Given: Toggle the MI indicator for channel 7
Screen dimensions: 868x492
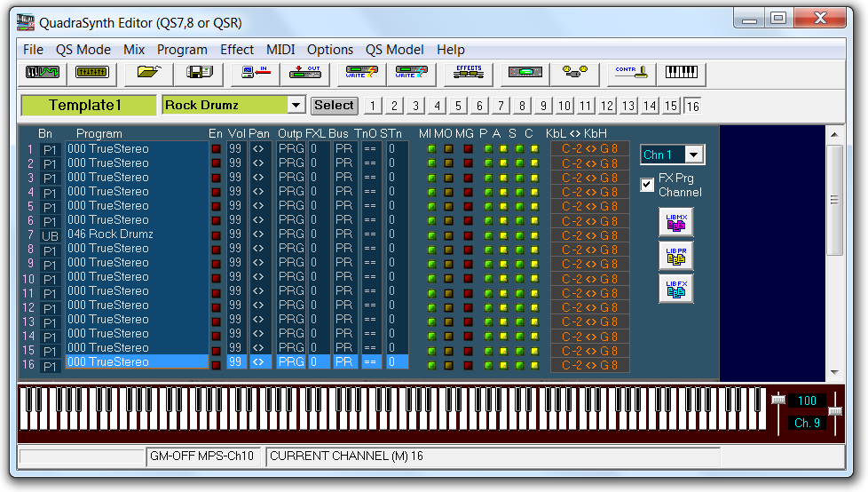Looking at the screenshot, I should pyautogui.click(x=431, y=234).
